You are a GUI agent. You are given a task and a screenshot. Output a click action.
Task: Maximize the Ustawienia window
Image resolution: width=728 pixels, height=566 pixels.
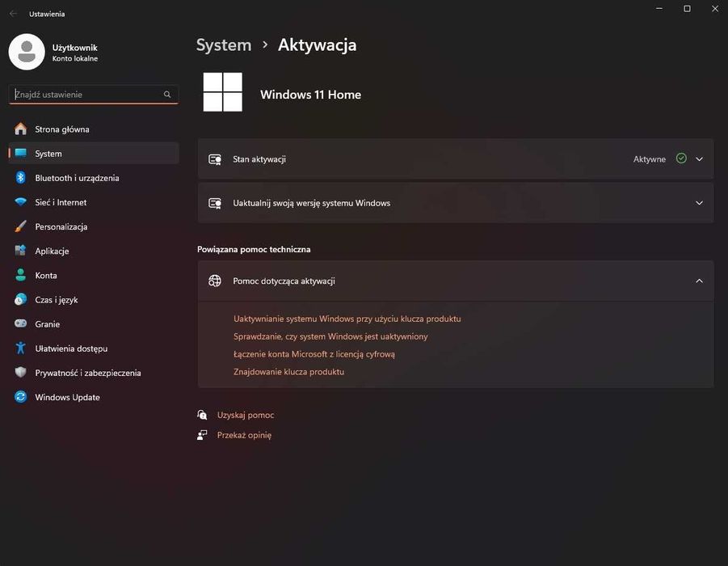(687, 9)
